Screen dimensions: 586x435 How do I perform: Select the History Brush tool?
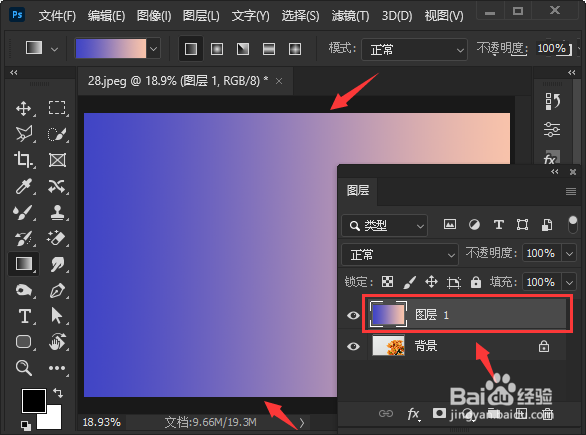[24, 238]
